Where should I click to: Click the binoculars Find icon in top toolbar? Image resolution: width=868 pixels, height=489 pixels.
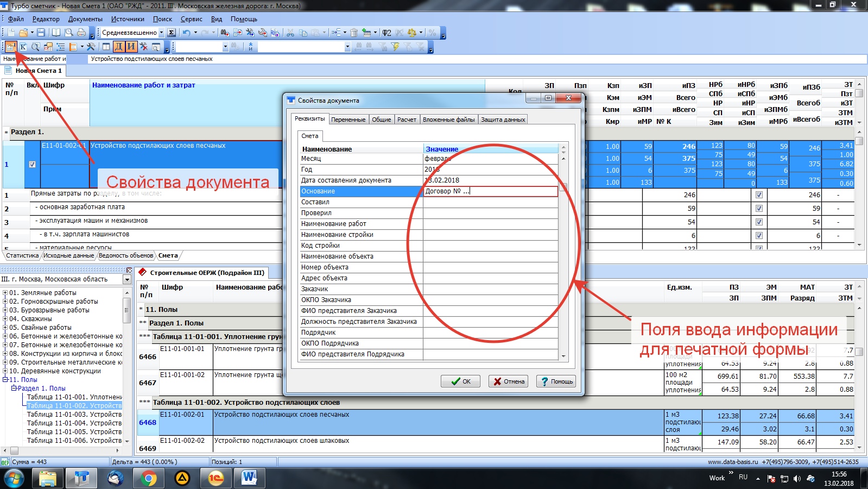tap(225, 33)
